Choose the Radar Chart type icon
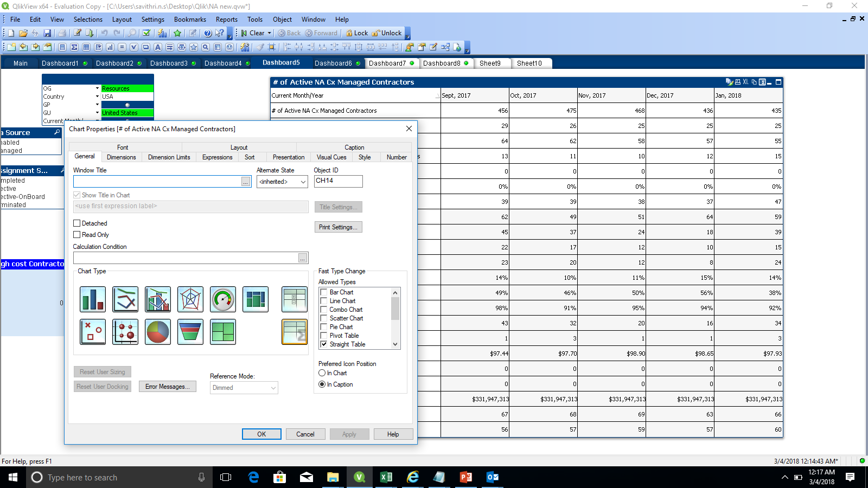868x488 pixels. coord(190,299)
